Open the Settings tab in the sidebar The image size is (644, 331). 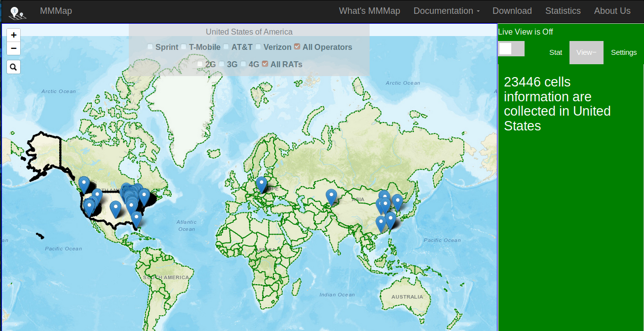pos(624,52)
